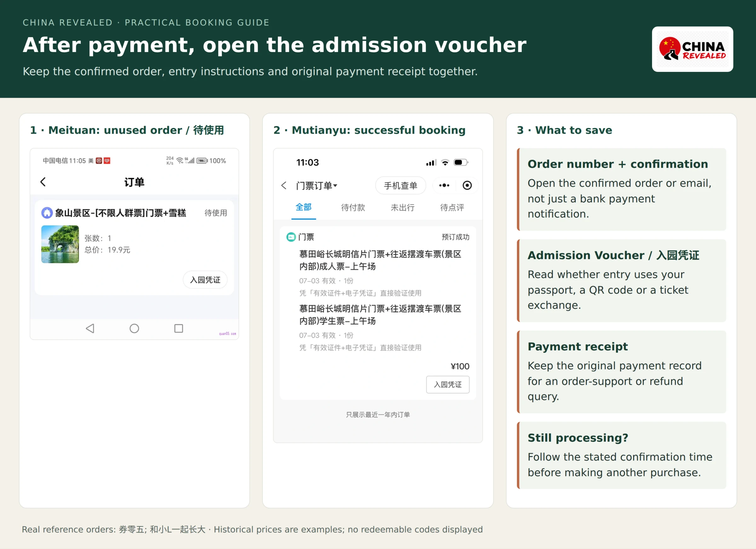Viewport: 756px width, 549px height.
Task: Switch to the 待点评 tab
Action: [452, 207]
